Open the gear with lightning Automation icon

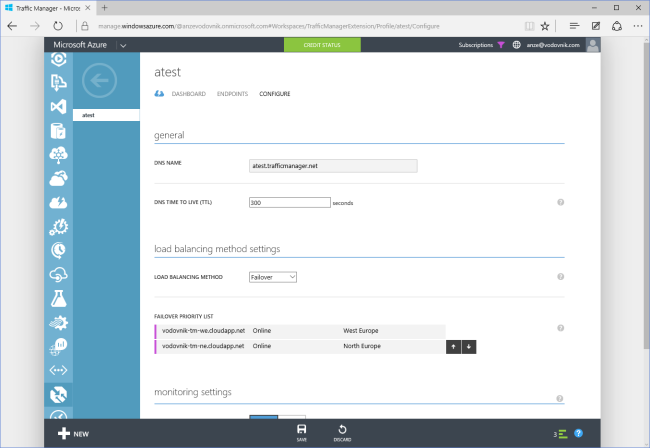point(58,227)
